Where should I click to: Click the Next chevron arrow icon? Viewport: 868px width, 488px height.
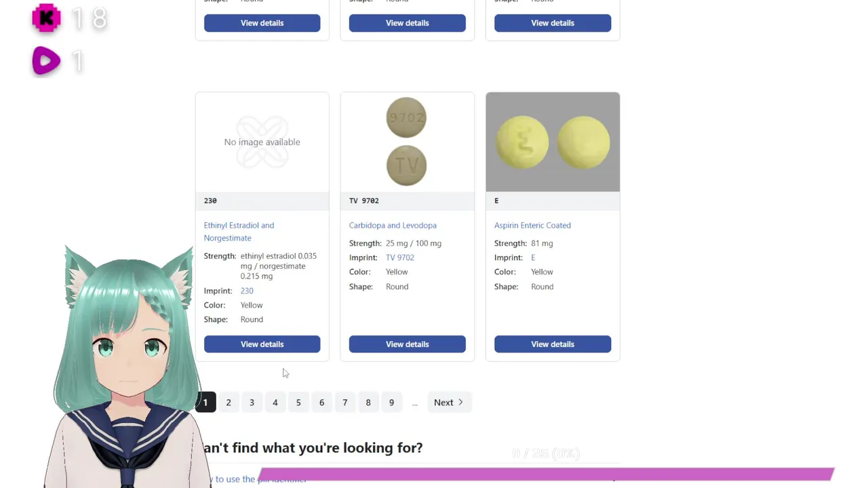460,403
